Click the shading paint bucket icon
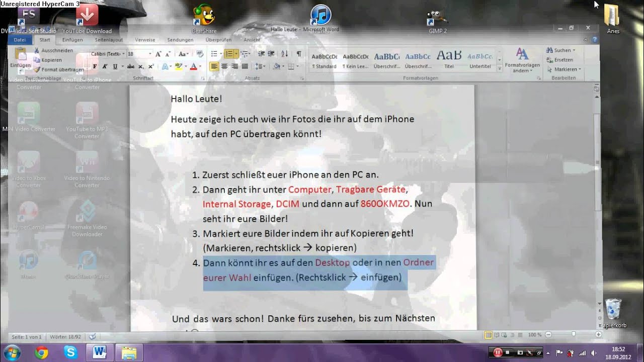The width and height of the screenshot is (644, 362). point(276,66)
